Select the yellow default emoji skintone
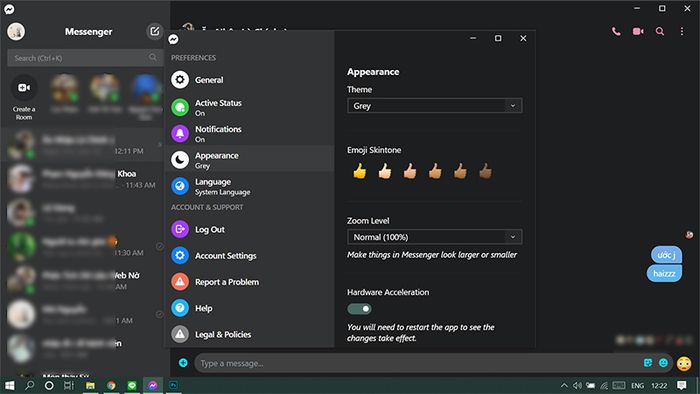700x394 pixels. [x=359, y=171]
